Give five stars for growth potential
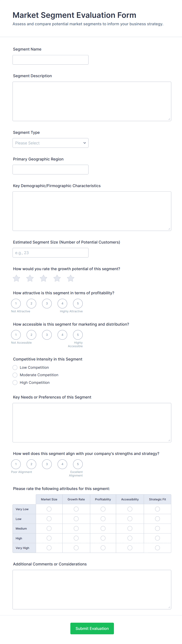This screenshot has height=644, width=182. (71, 278)
